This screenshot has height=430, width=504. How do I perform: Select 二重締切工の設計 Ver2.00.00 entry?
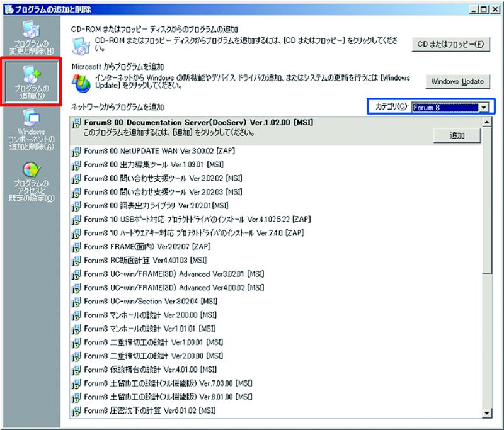(x=154, y=356)
